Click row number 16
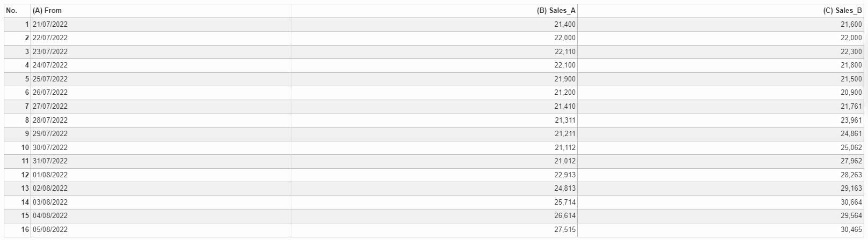Viewport: 868px width, 240px height. coord(17,230)
